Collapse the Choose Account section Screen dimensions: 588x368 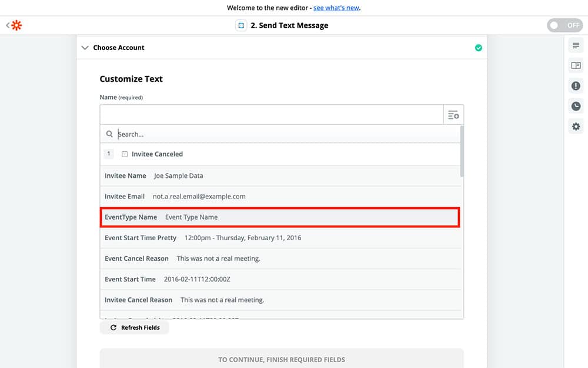[85, 48]
